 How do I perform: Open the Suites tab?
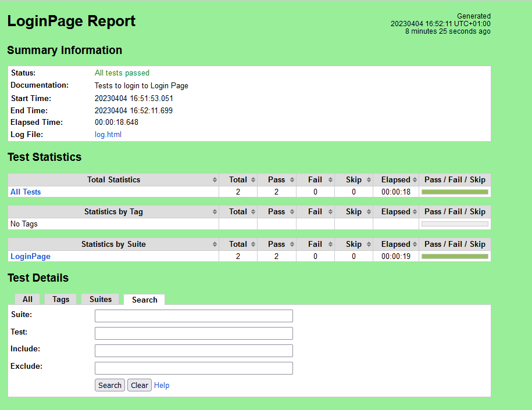(x=99, y=299)
